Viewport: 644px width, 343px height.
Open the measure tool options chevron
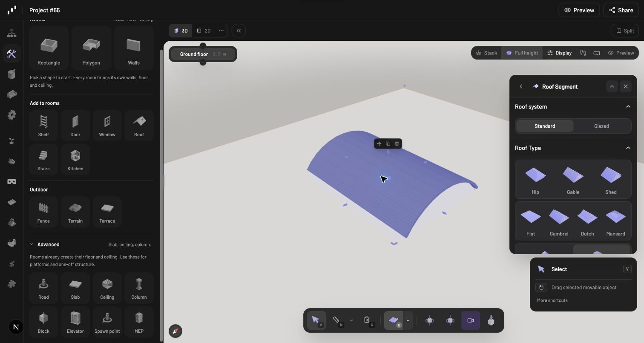coord(351,320)
